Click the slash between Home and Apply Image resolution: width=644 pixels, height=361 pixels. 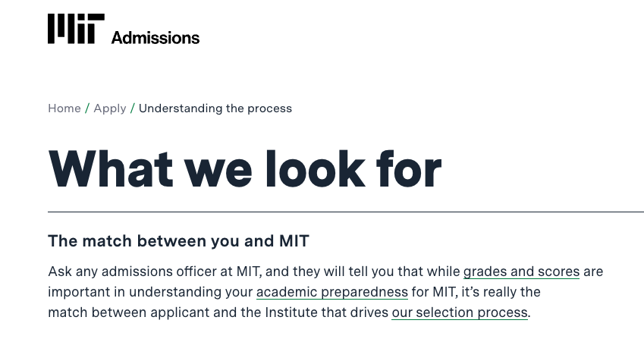pos(87,108)
